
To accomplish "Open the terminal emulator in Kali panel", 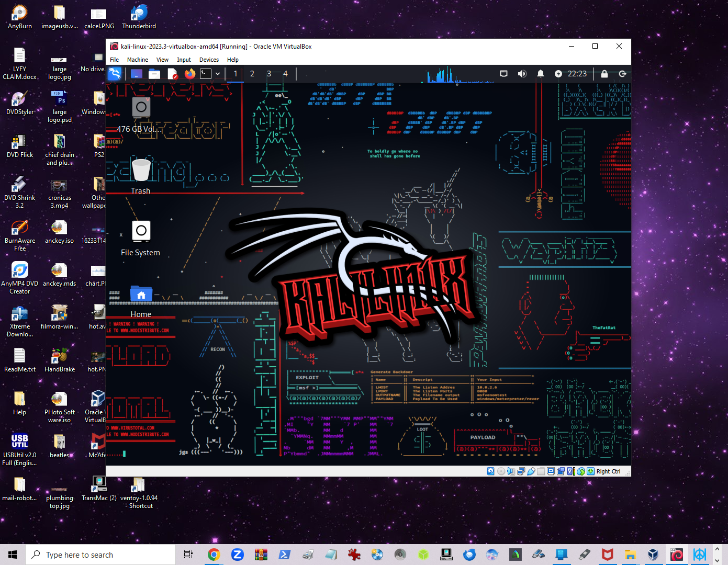I will [206, 74].
